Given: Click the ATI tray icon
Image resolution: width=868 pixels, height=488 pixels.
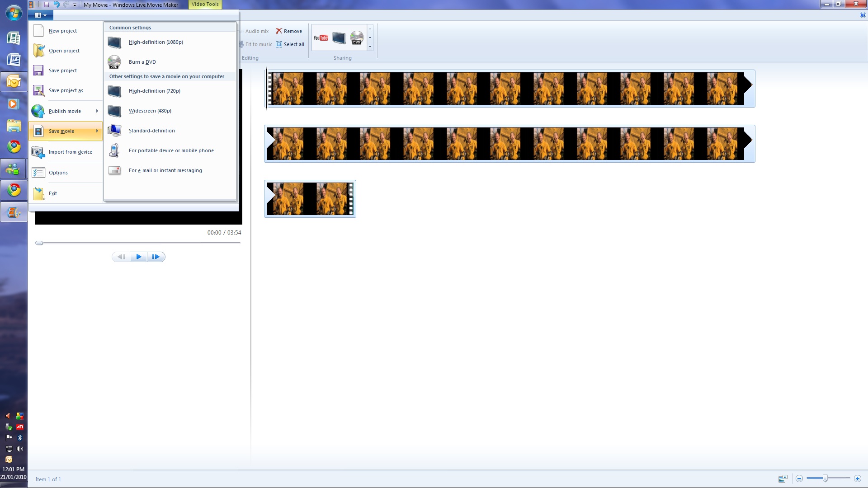Looking at the screenshot, I should click(20, 427).
